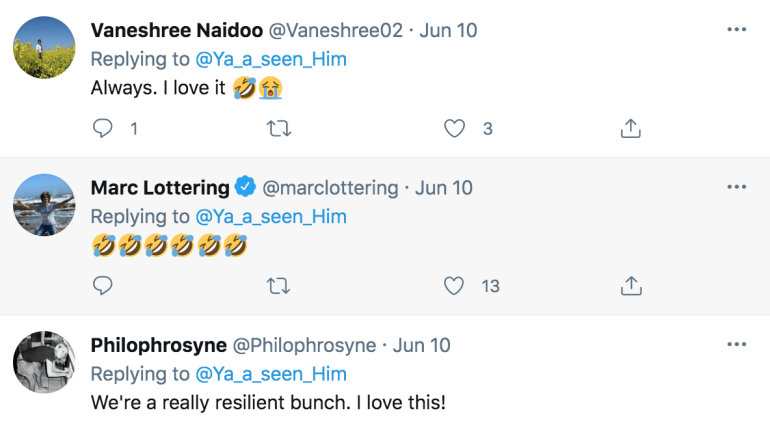Screen dimensions: 770x432
Task: Open more options on Marc Lottering's tweet
Action: point(737,187)
